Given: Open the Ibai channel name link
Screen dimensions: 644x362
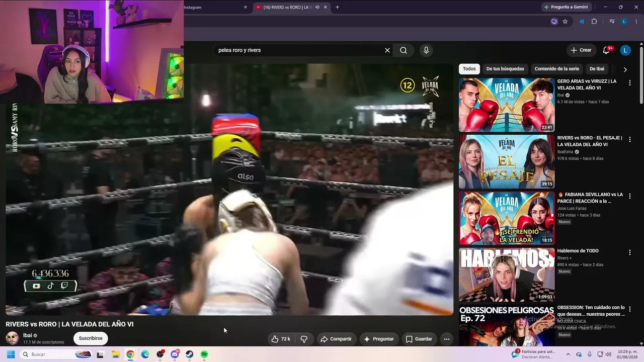Looking at the screenshot, I should [27, 335].
